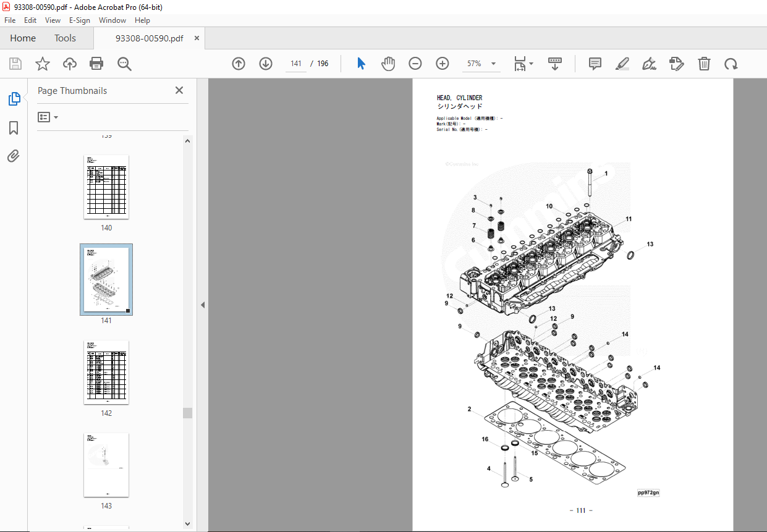Expand the fit page options arrow
This screenshot has width=767, height=532.
532,64
